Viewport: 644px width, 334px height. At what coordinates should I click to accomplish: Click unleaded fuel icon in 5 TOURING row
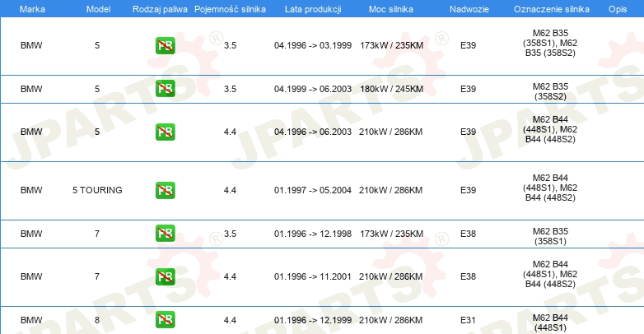165,190
